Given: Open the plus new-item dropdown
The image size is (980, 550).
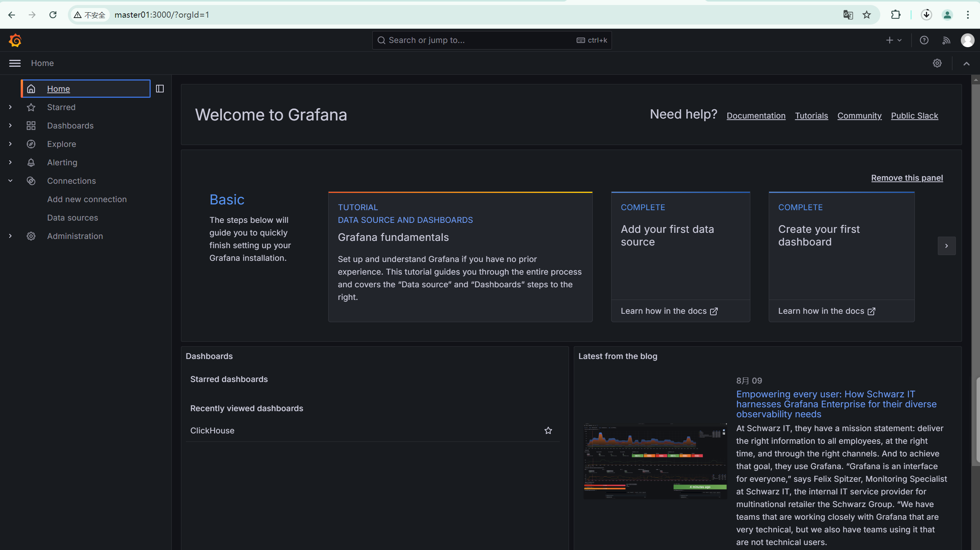Looking at the screenshot, I should point(893,40).
